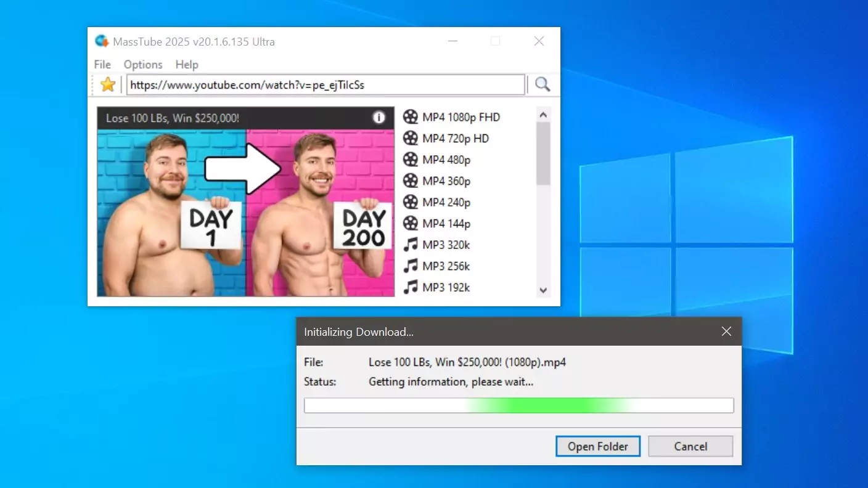This screenshot has height=488, width=868.
Task: Click the info icon on video thumbnail
Action: tap(379, 117)
